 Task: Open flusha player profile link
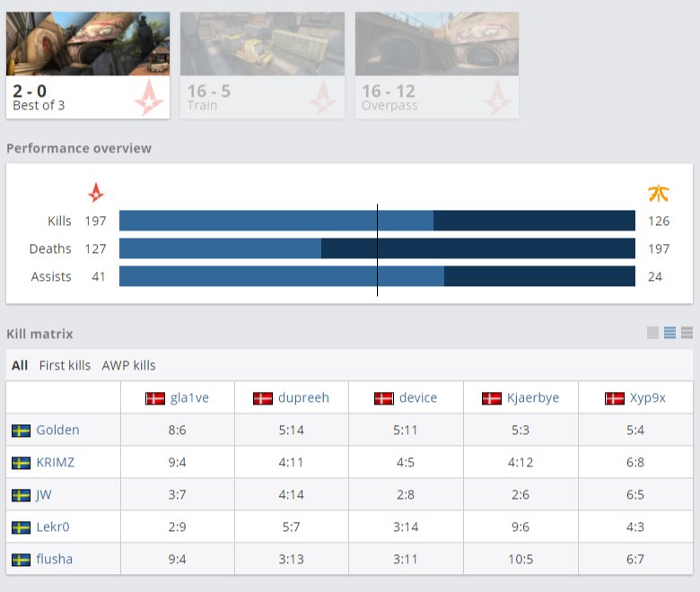coord(55,559)
